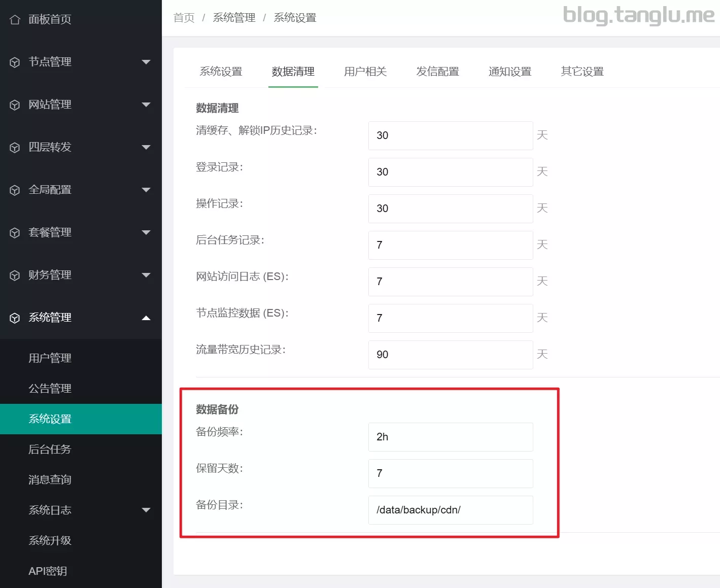The width and height of the screenshot is (720, 588).
Task: Click the 备份频率 input field
Action: (450, 437)
